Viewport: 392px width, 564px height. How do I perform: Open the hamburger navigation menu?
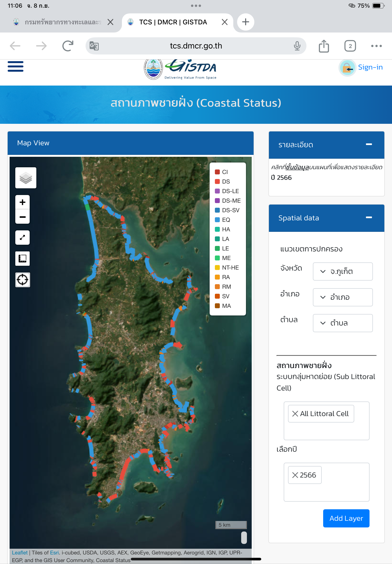[x=16, y=66]
